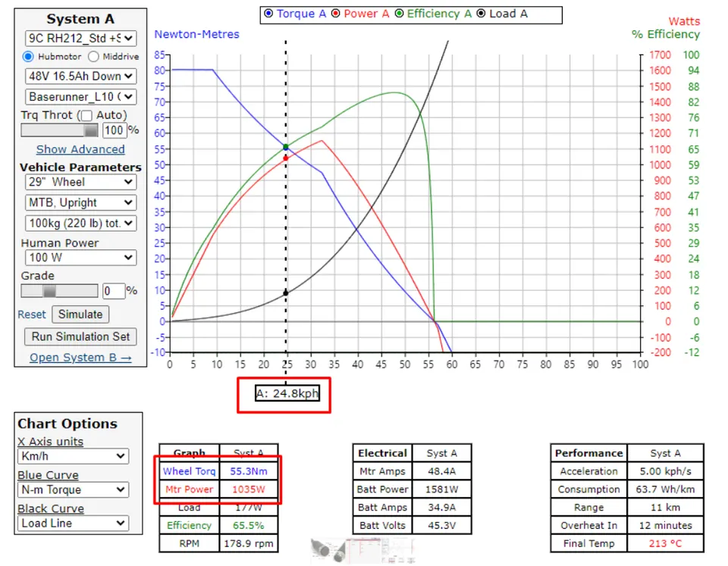Click the Blue Curve label link
This screenshot has width=728, height=566.
[x=49, y=475]
